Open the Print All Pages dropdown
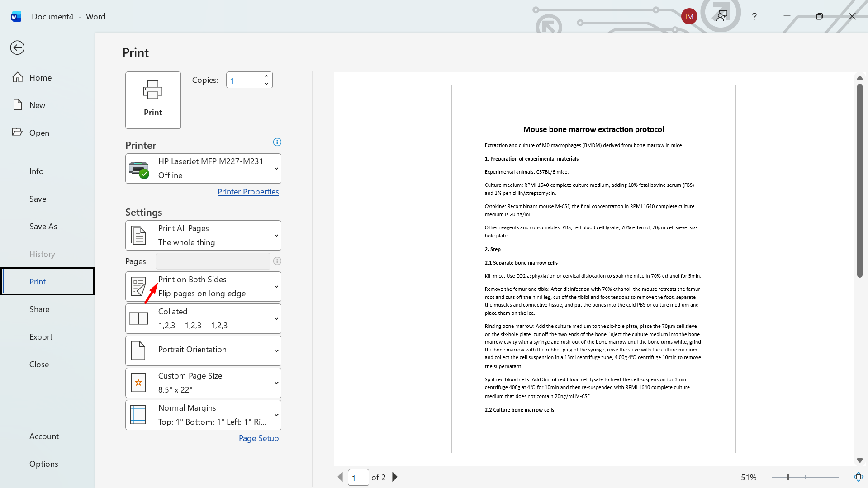Screen dimensions: 868x488 (x=203, y=235)
